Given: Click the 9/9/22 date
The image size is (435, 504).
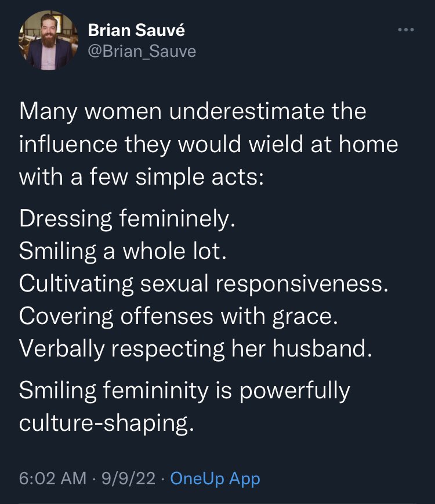Looking at the screenshot, I should [128, 478].
